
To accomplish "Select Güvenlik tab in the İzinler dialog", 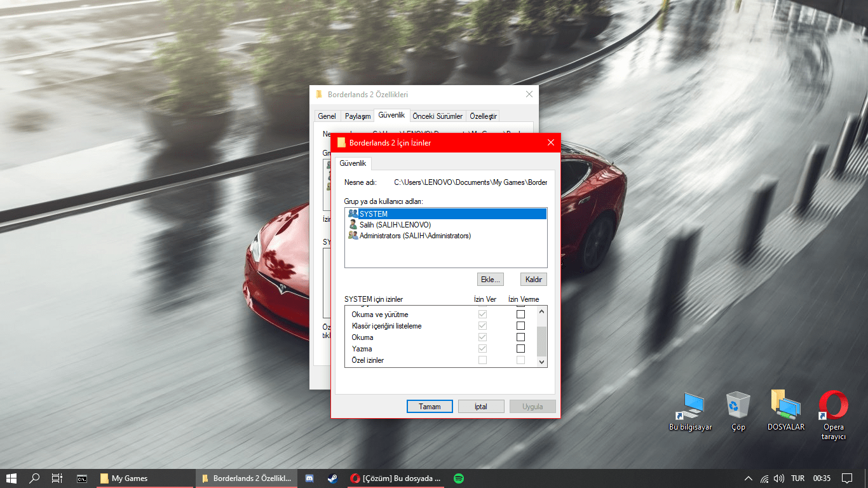I will pyautogui.click(x=353, y=163).
